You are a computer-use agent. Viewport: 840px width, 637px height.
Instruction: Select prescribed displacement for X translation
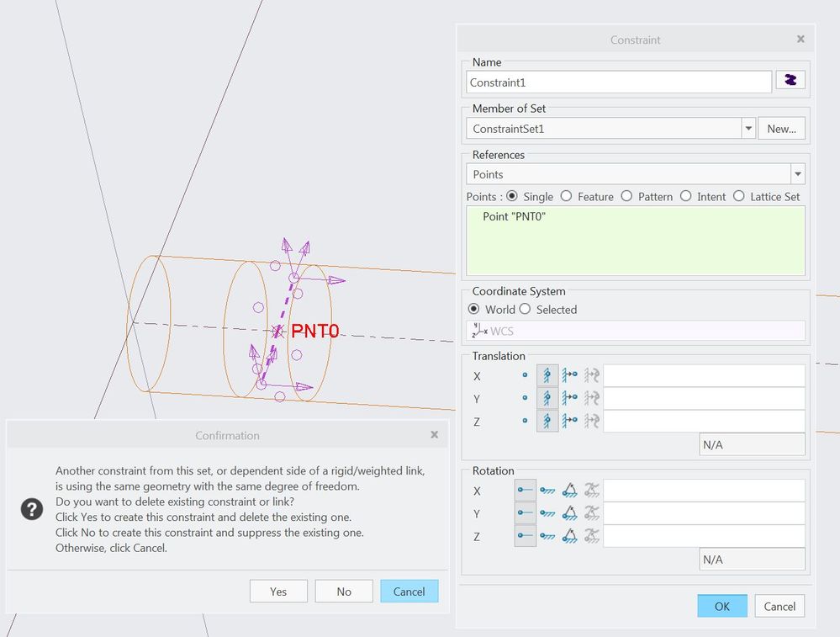coord(570,375)
